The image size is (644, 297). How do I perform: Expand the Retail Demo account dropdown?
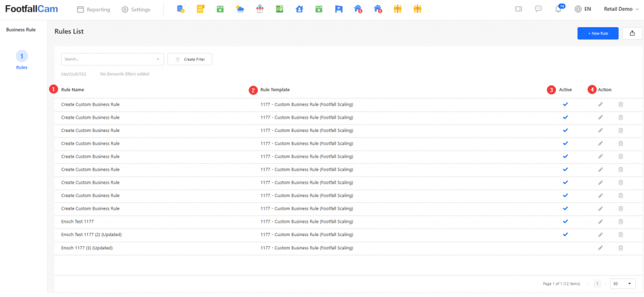[621, 9]
